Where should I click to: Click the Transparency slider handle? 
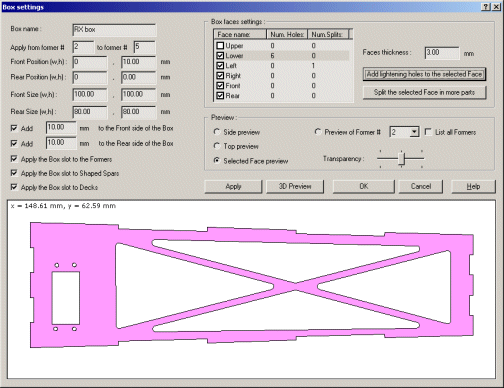pos(401,158)
